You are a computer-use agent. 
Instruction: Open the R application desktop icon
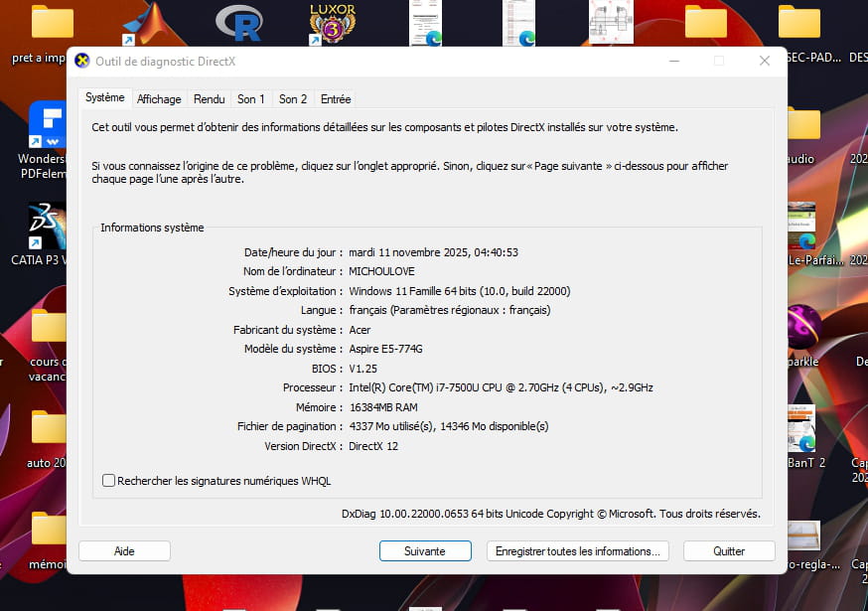(239, 23)
